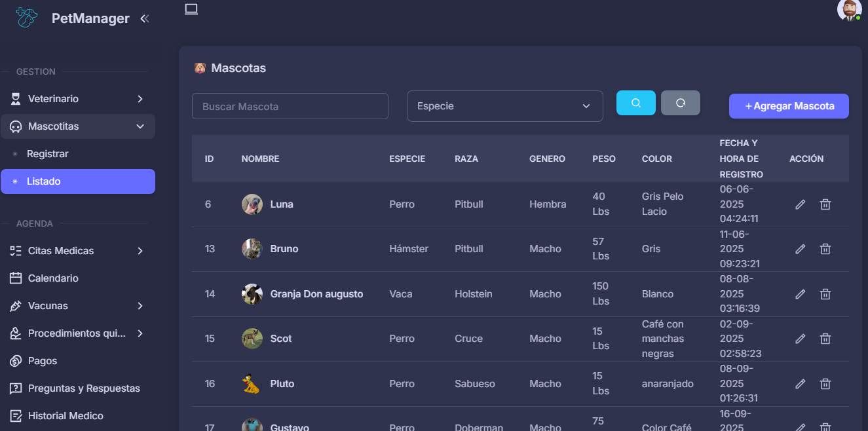Click the search magnifier button
Viewport: 868px width, 431px height.
click(635, 103)
